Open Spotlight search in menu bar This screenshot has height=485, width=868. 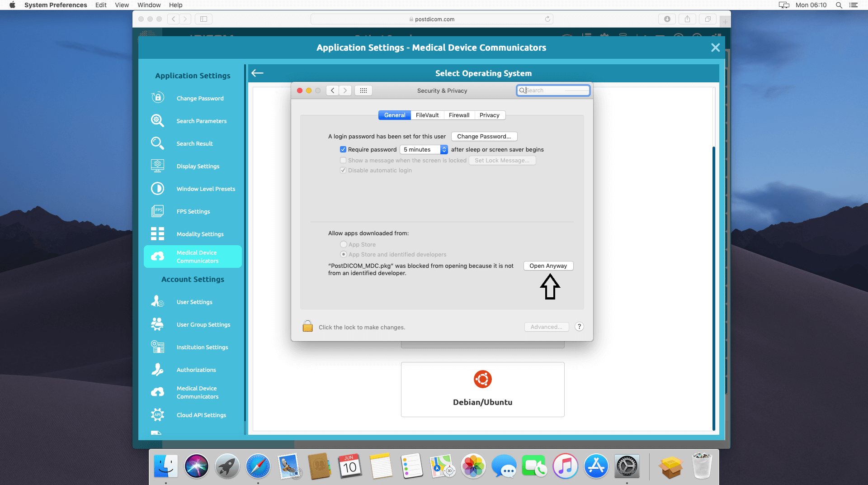click(x=839, y=5)
